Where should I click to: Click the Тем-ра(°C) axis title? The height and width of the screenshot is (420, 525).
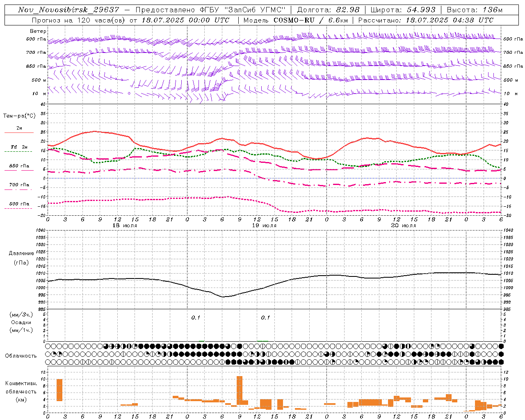20,116
